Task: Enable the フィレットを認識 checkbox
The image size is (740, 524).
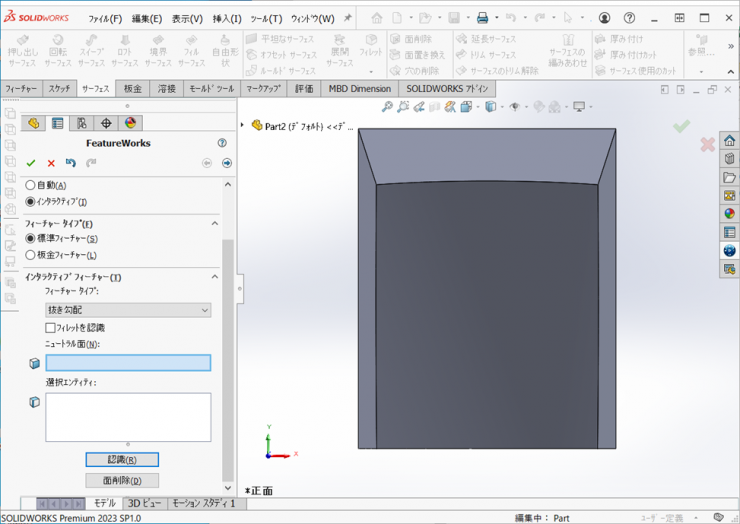Action: point(51,327)
